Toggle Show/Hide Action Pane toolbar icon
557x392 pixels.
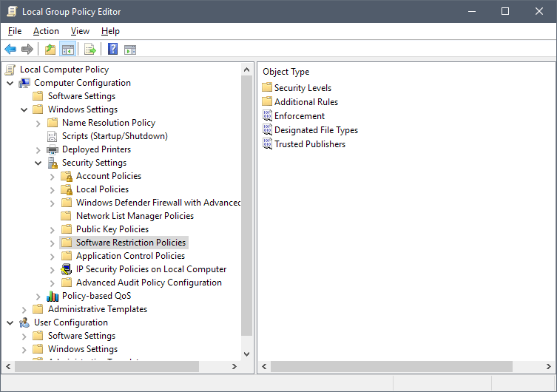click(130, 50)
